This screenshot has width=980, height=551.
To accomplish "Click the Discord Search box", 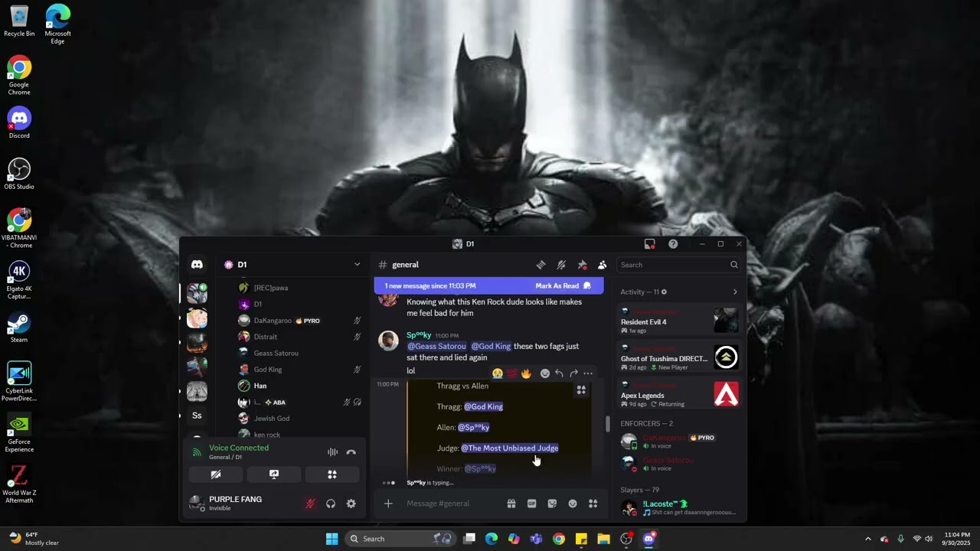I will point(679,265).
